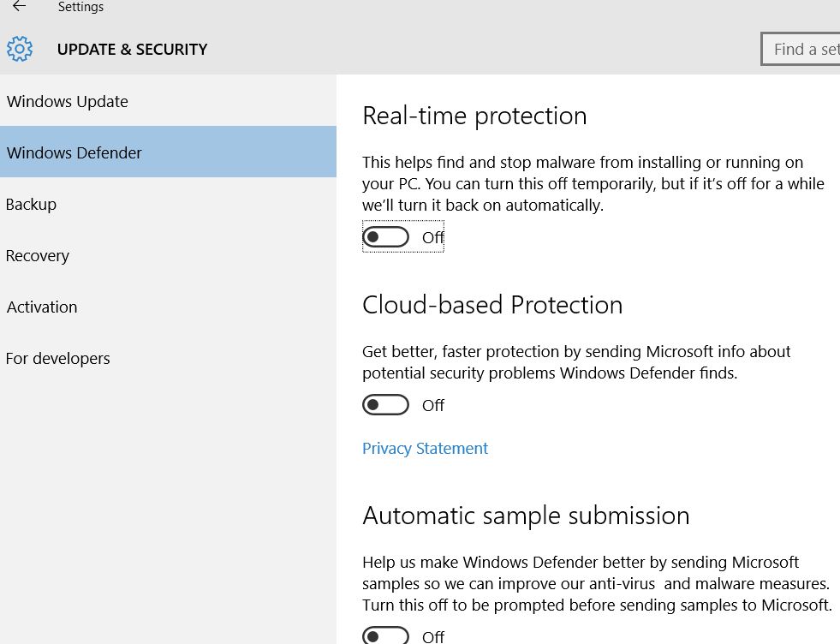Screen dimensions: 840x644
Task: Click the Real-time protection heading
Action: click(474, 116)
